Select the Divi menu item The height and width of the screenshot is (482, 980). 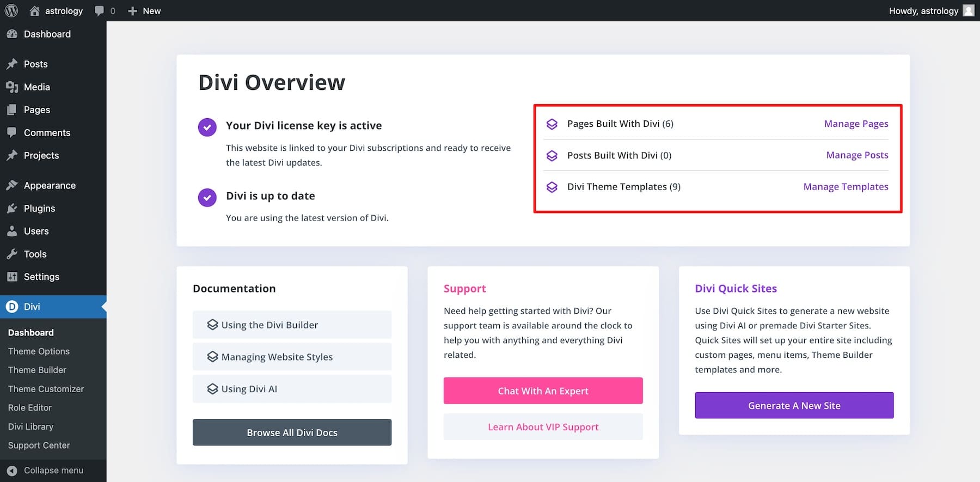(53, 307)
